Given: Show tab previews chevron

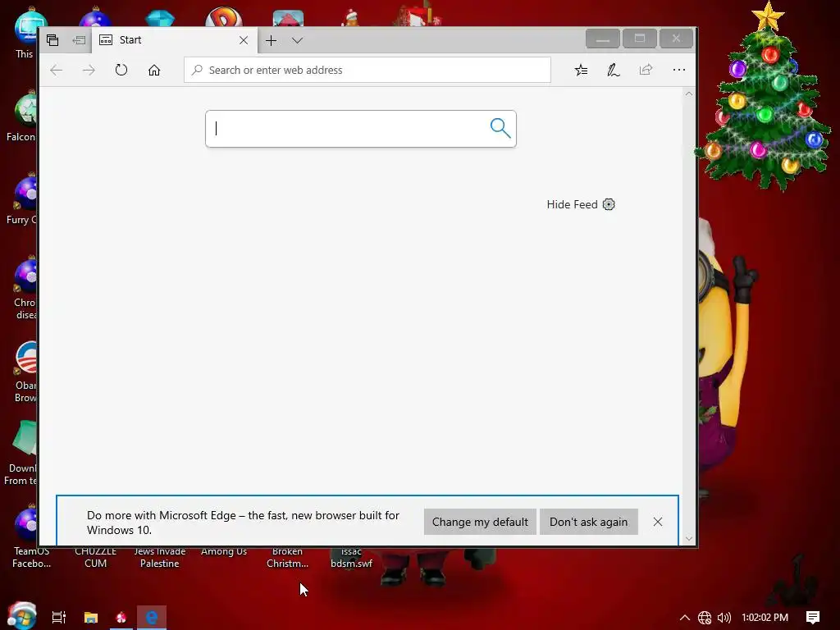Looking at the screenshot, I should point(297,40).
